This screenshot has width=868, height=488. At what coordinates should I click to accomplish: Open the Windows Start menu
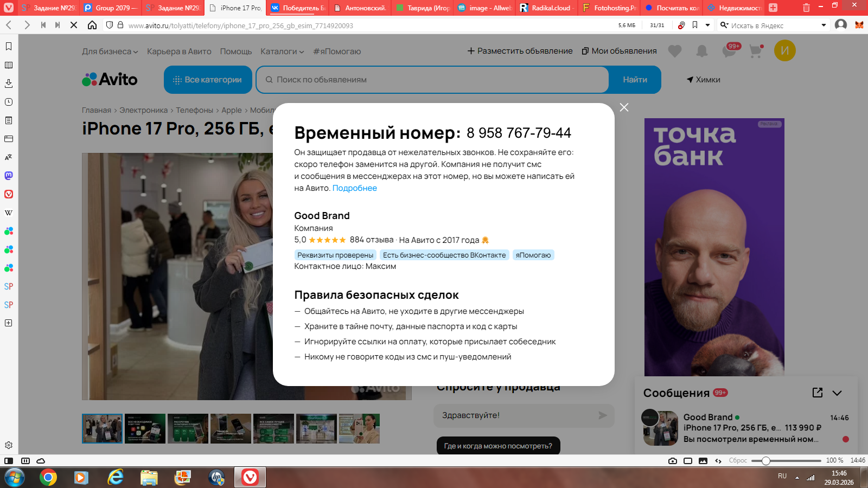pyautogui.click(x=14, y=478)
